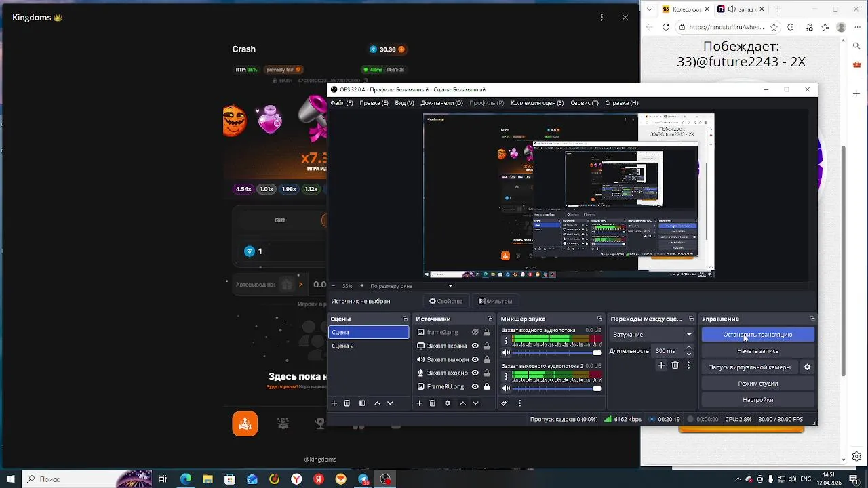
Task: Remove the selected source with the Источники trash icon
Action: point(432,403)
